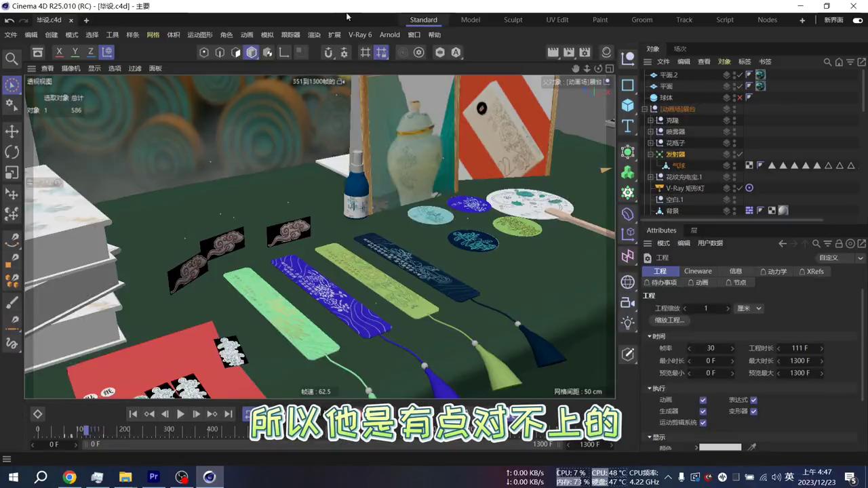Select the Live Selection tool
The image size is (868, 488).
(x=12, y=84)
